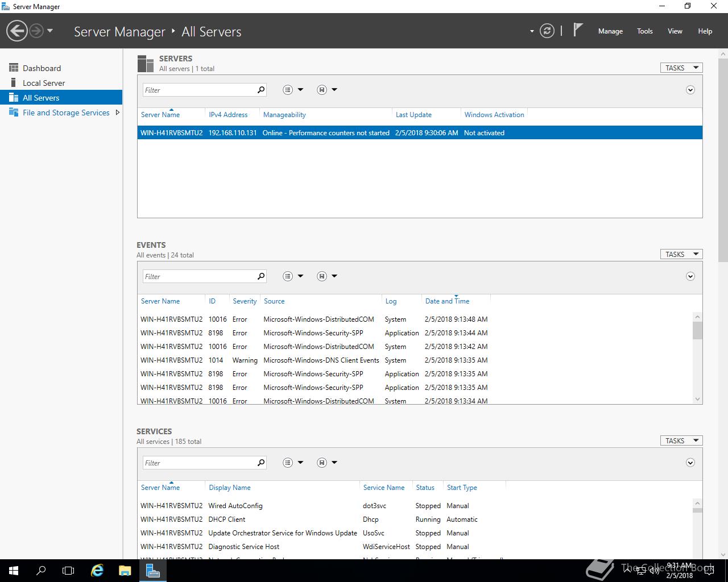Sort events by Date and Time column

(448, 301)
